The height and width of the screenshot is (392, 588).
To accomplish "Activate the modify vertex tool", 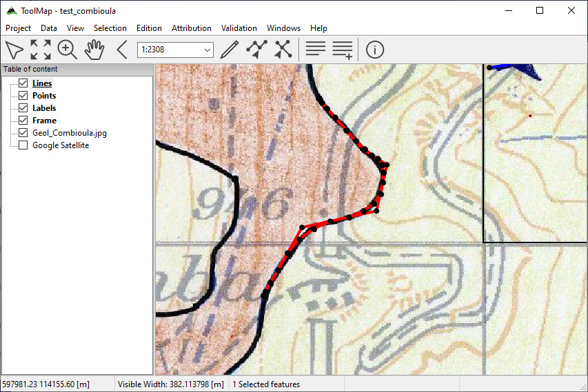I will point(256,50).
